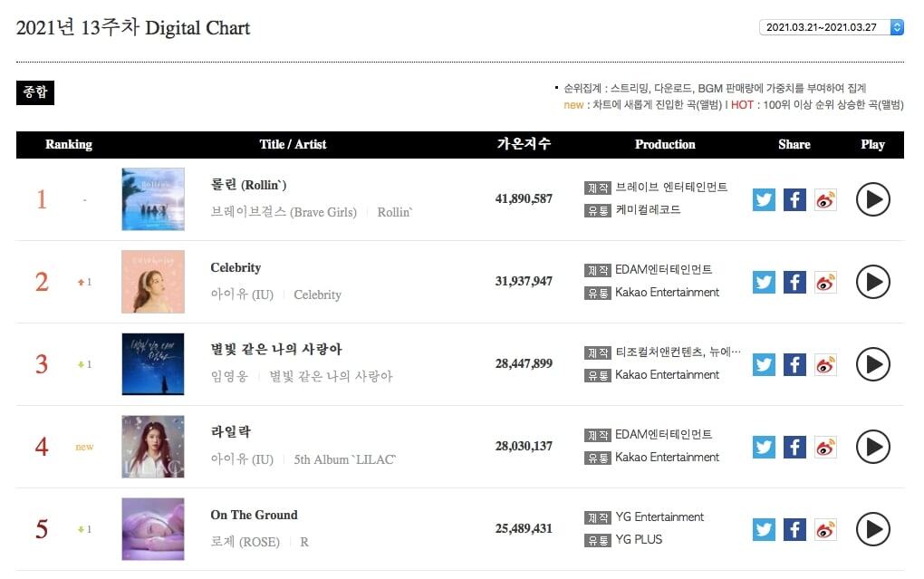The height and width of the screenshot is (579, 924).
Task: Play the Rollin' track
Action: coord(872,199)
